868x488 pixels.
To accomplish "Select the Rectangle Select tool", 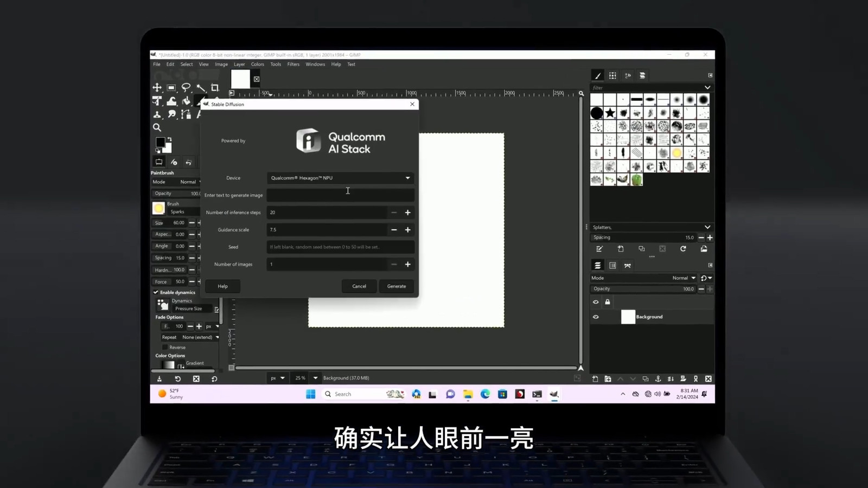I will [x=171, y=87].
